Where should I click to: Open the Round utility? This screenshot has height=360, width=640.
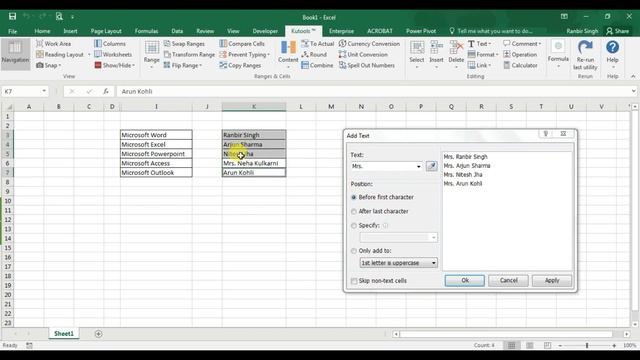(x=314, y=54)
